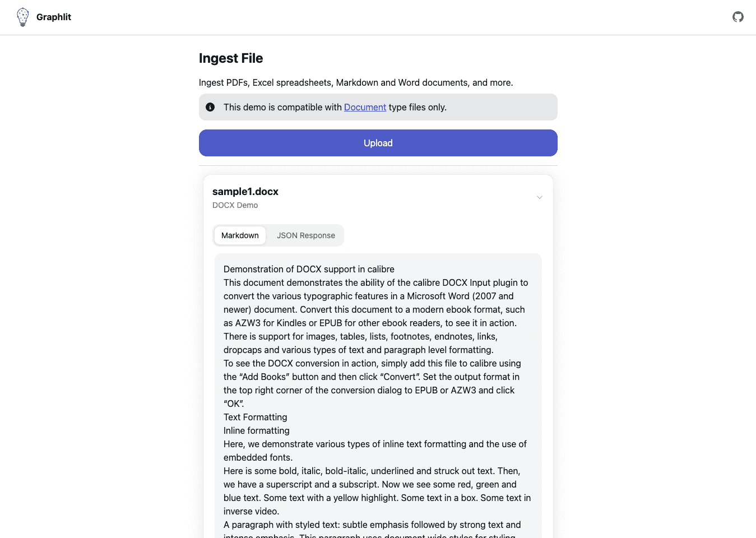The width and height of the screenshot is (756, 538).
Task: Click the DOCX Demo subtitle
Action: click(235, 205)
